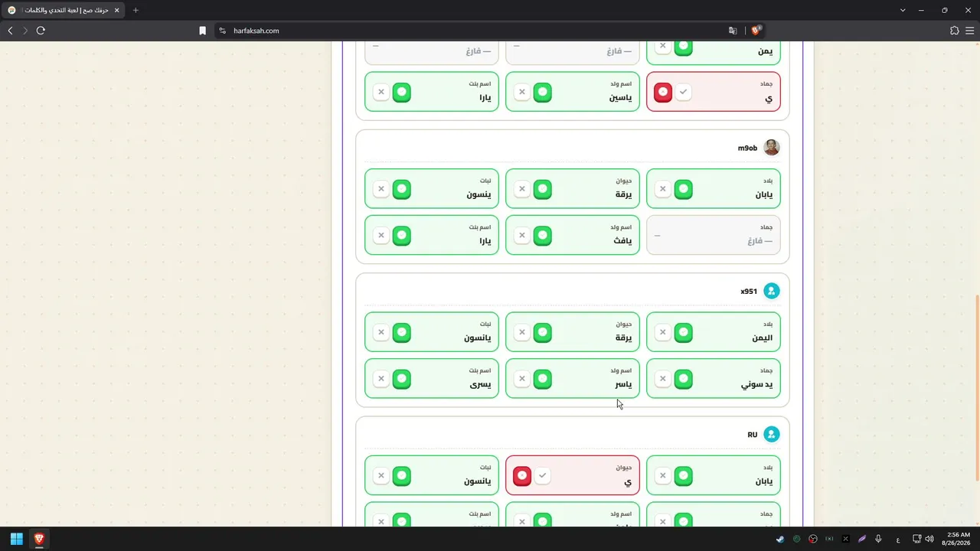Click checkmark on RU's rejected حيوان card
The image size is (980, 551).
click(543, 476)
